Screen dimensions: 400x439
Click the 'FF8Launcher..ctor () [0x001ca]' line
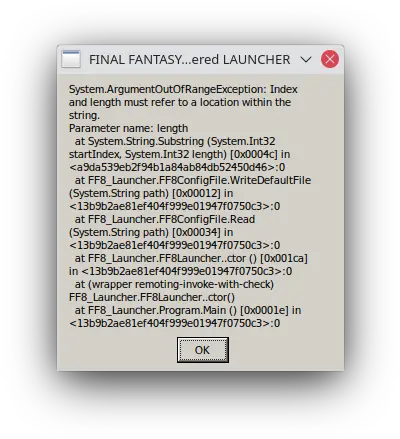pos(191,258)
